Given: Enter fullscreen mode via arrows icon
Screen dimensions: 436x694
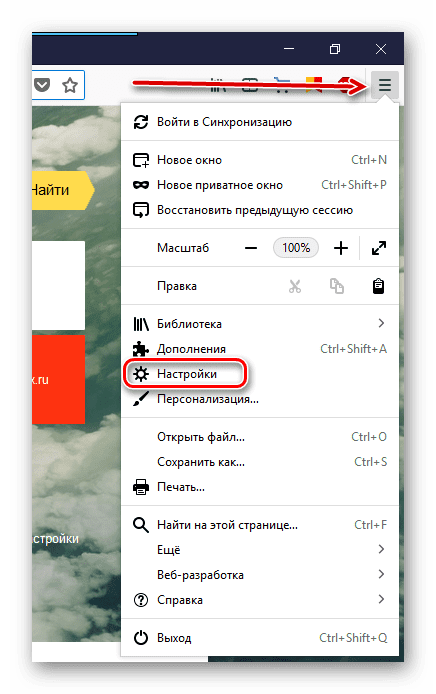Looking at the screenshot, I should click(x=378, y=248).
